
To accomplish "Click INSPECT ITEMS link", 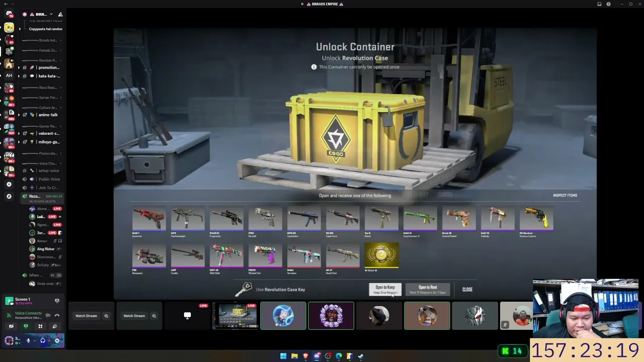I will [565, 195].
